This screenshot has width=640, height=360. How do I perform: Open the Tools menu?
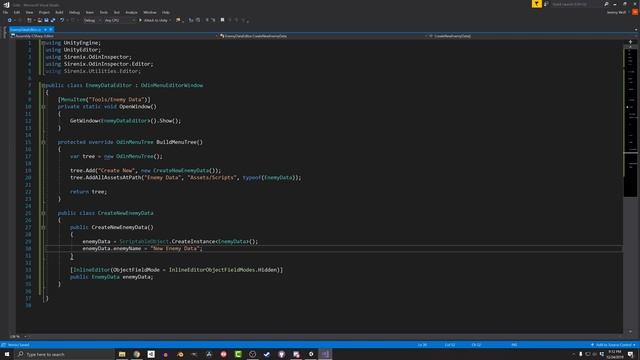click(x=104, y=12)
